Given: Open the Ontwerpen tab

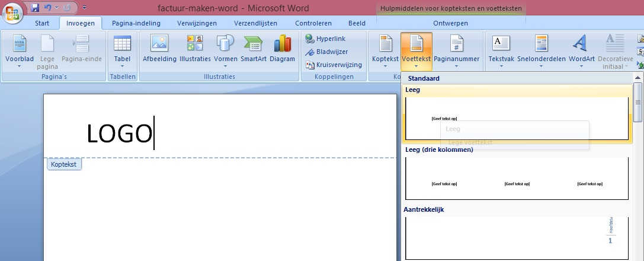Looking at the screenshot, I should (450, 23).
